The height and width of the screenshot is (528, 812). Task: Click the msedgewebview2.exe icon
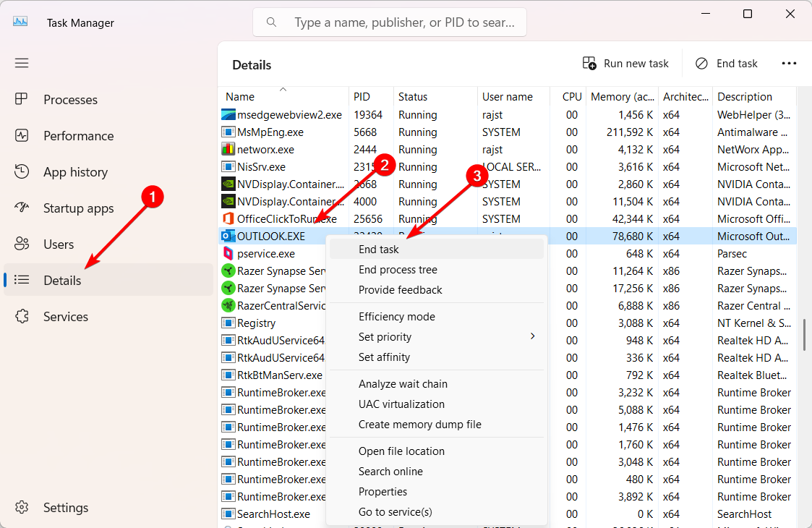coord(228,114)
